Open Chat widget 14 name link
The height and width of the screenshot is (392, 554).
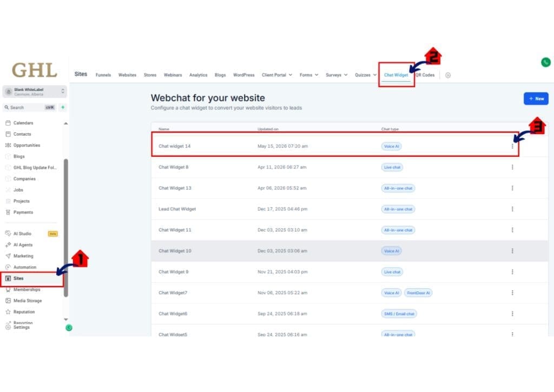(175, 146)
